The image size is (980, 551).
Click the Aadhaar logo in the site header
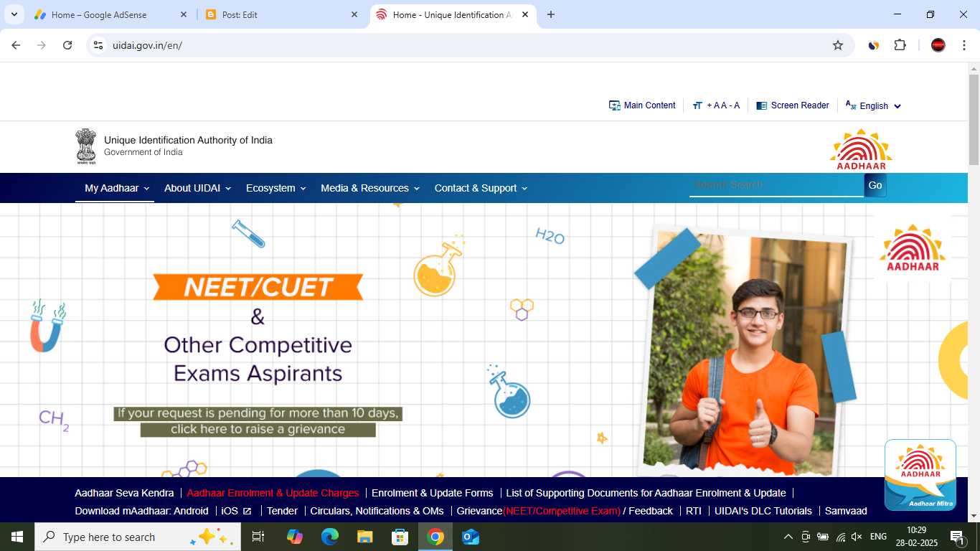point(862,149)
